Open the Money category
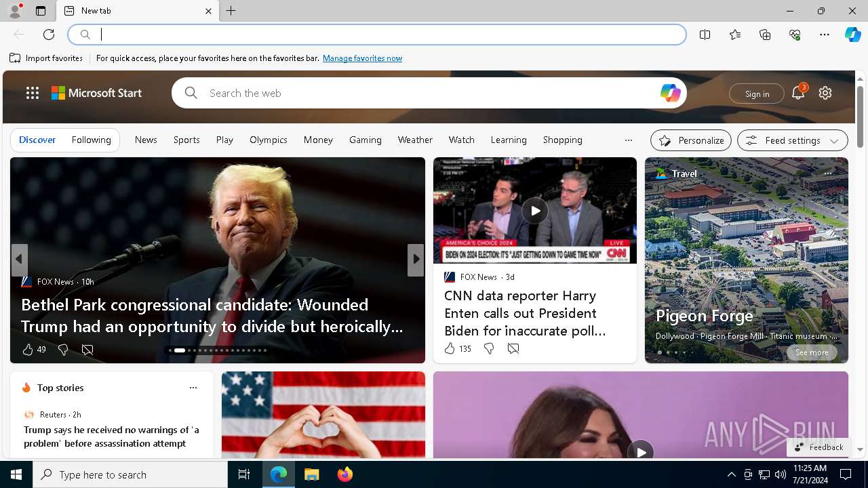The width and height of the screenshot is (868, 488). 318,140
